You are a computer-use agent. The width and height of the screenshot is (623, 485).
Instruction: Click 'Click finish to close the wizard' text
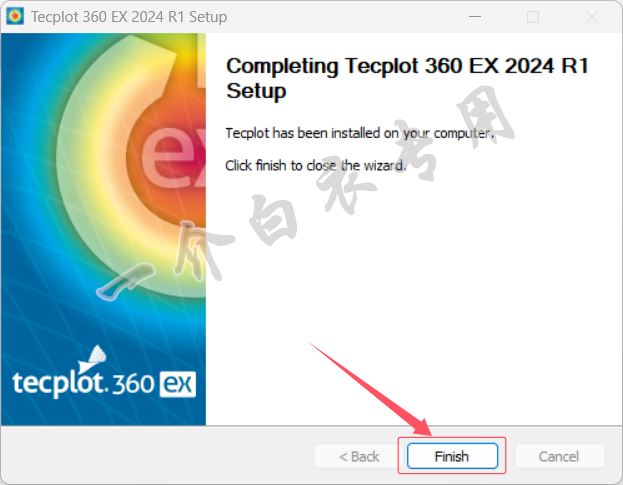[316, 165]
